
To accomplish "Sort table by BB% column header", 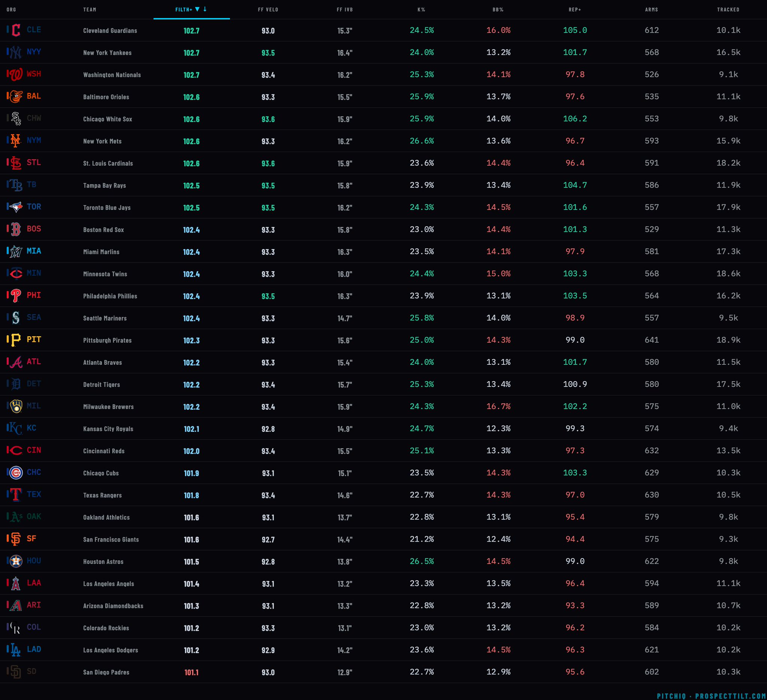I will (498, 9).
